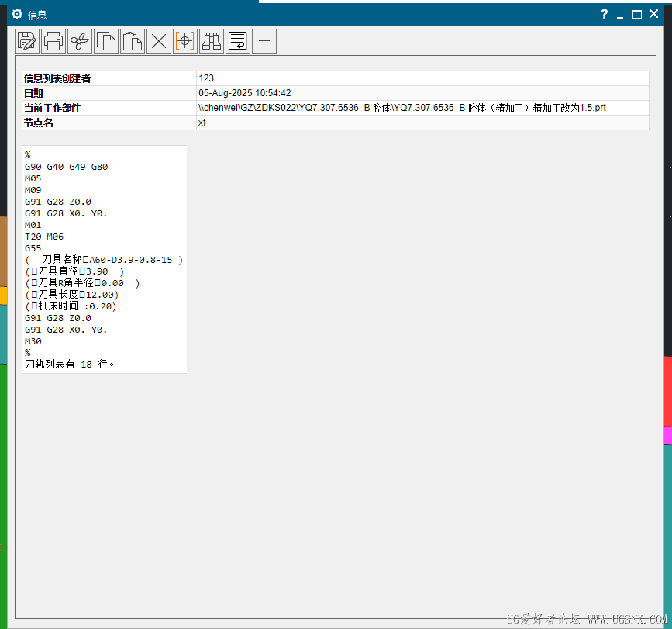Click the creator value 123
The height and width of the screenshot is (629, 672).
click(206, 78)
